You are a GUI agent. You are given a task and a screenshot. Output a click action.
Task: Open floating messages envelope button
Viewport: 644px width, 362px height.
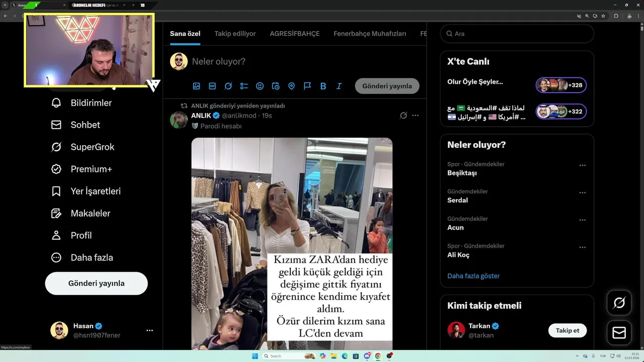pos(619,333)
